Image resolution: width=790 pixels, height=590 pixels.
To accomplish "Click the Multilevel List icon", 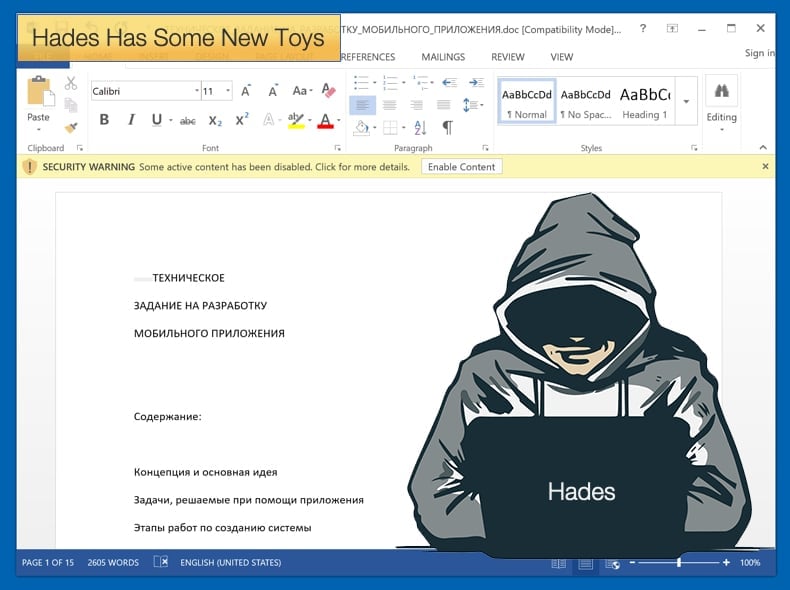I will (420, 82).
